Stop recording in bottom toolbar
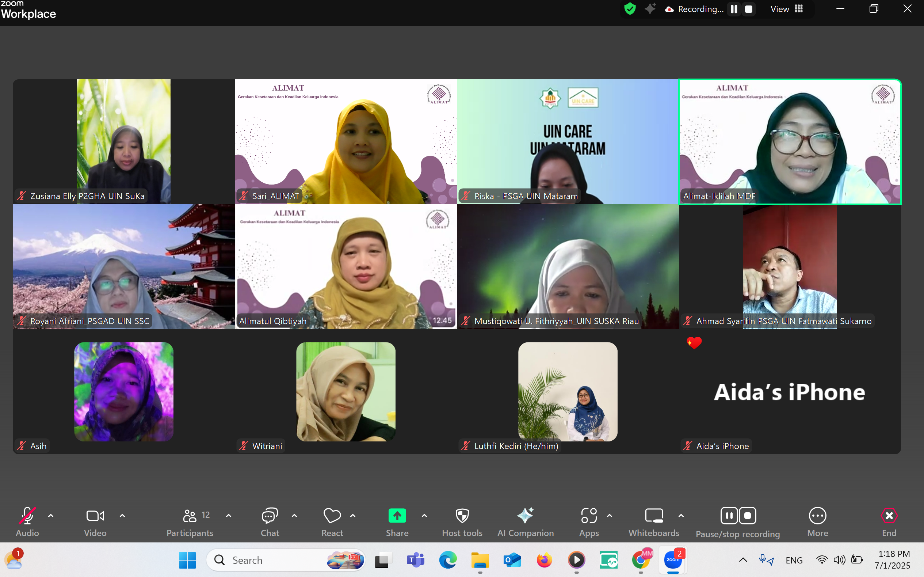The height and width of the screenshot is (577, 924). 748,516
